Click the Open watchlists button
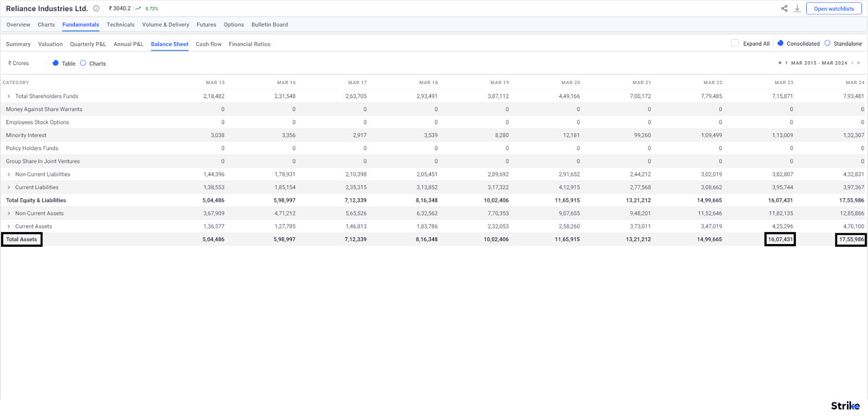This screenshot has width=868, height=416. pyautogui.click(x=834, y=8)
